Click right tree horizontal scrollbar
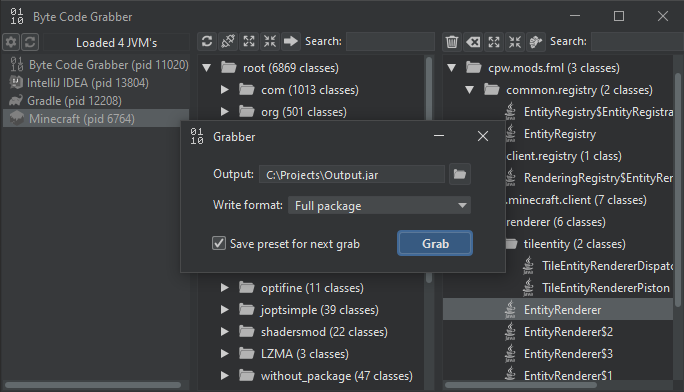 click(520, 385)
